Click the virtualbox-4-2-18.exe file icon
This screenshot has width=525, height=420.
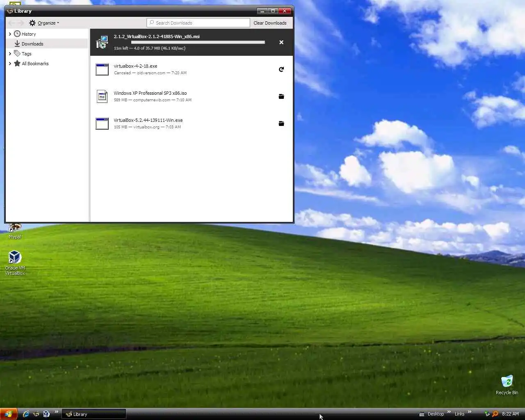point(102,69)
